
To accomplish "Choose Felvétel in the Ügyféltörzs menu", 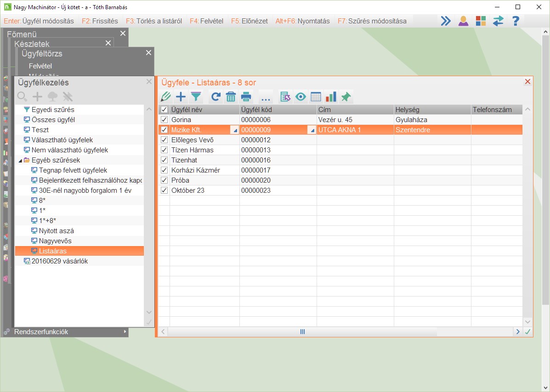I will (40, 66).
